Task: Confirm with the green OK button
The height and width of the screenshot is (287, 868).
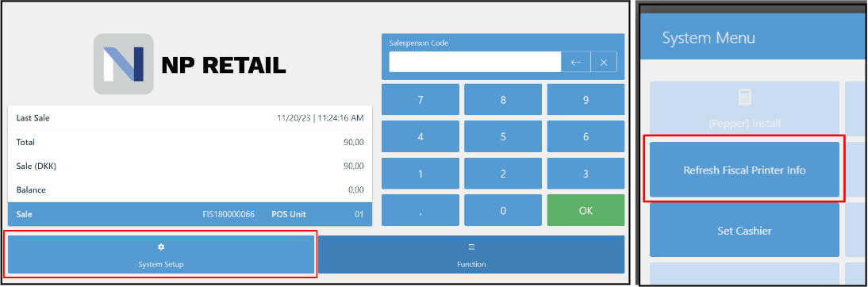Action: [x=586, y=210]
